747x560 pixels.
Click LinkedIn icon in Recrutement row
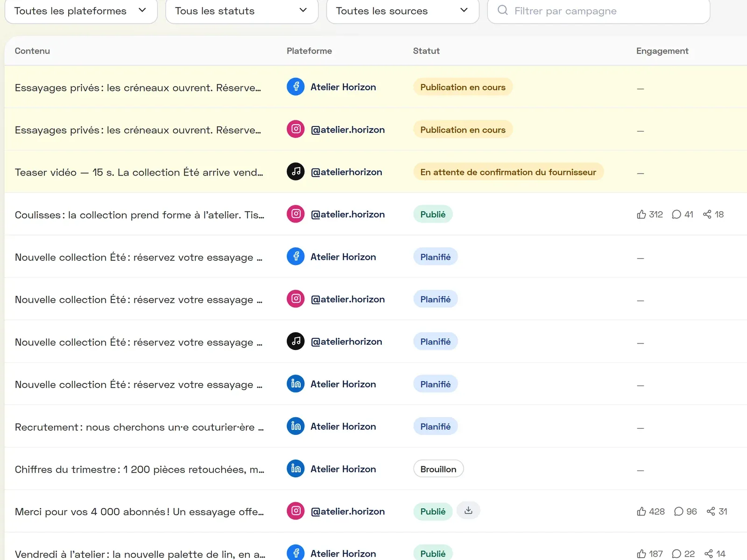click(296, 427)
